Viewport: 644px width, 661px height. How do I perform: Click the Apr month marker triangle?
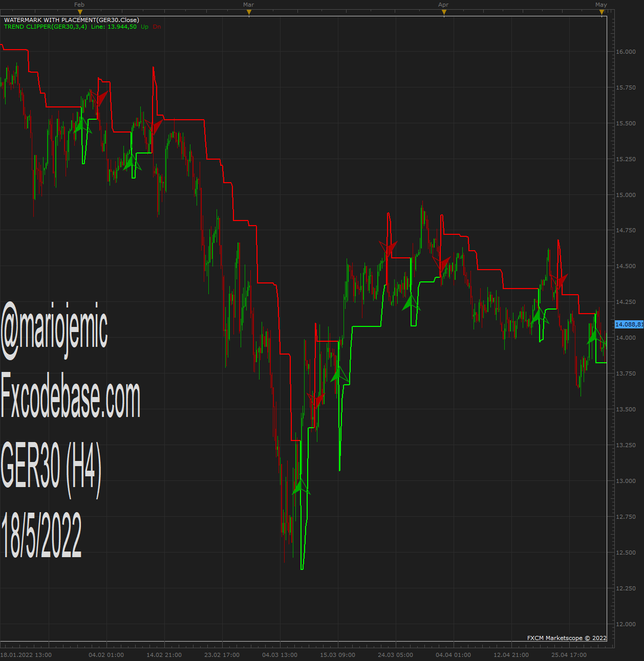tap(444, 12)
